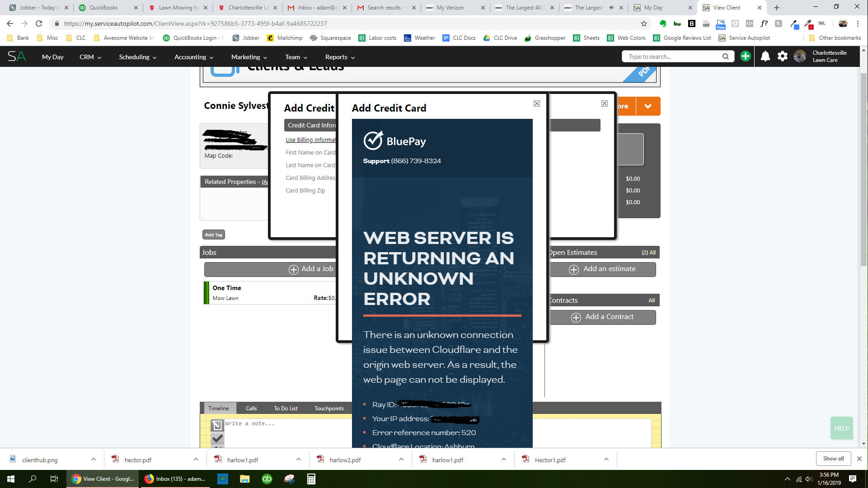Open the Mailchimp bookmark
The image size is (868, 488).
click(x=285, y=38)
